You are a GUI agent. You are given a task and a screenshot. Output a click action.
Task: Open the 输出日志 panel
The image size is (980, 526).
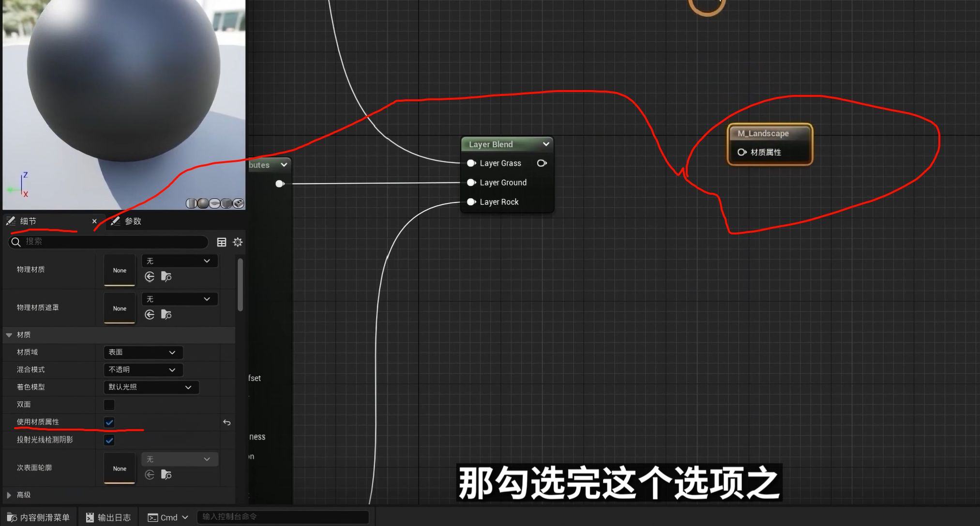point(108,517)
